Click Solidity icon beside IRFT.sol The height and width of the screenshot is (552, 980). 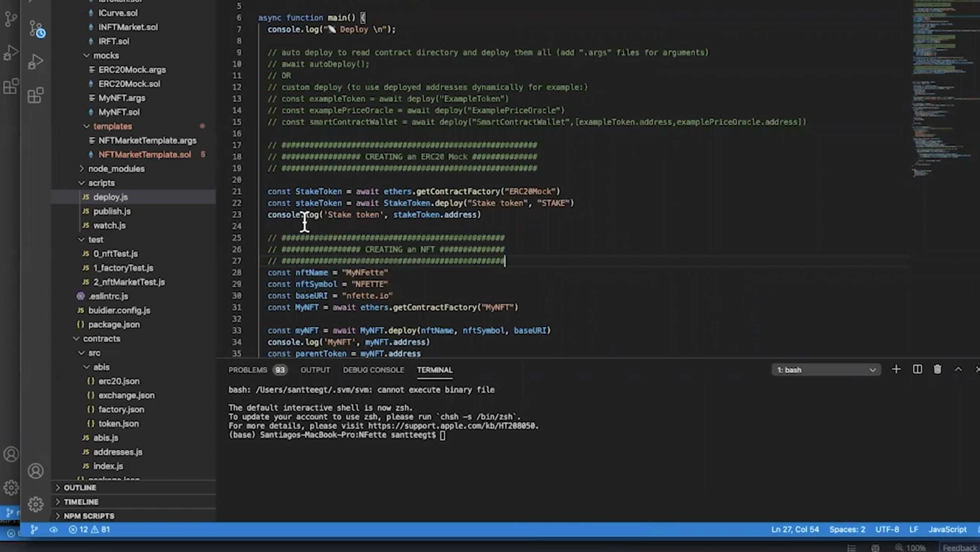coord(91,41)
